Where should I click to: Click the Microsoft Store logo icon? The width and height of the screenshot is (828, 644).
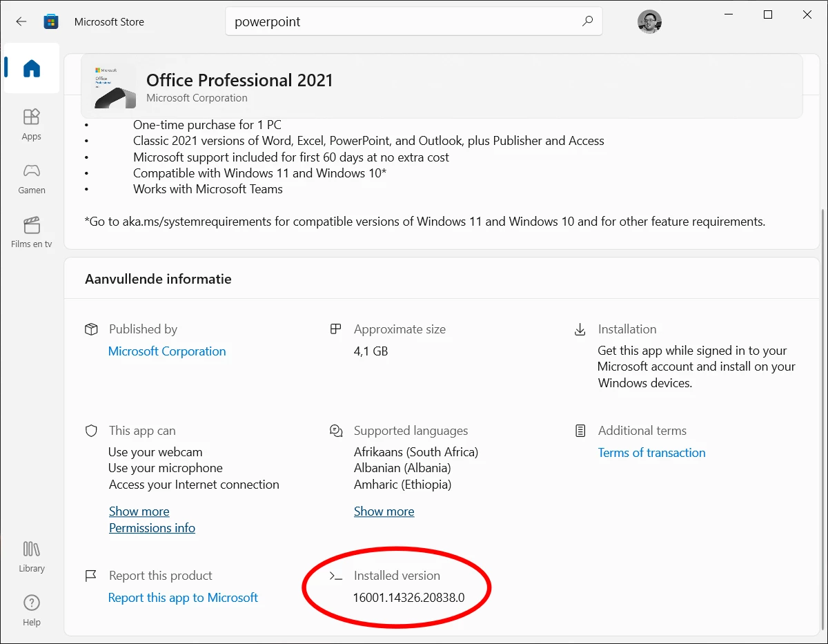click(51, 21)
